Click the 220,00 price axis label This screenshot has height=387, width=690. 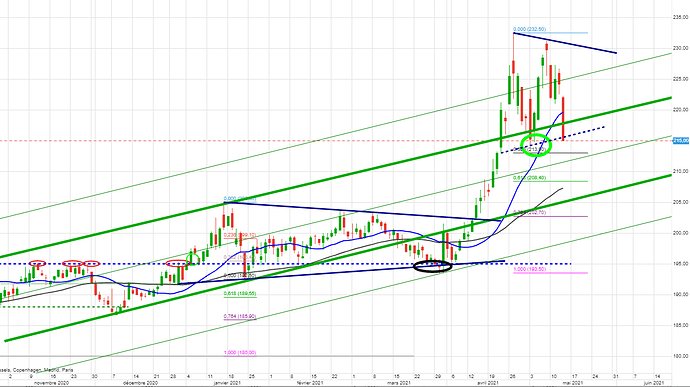(681, 110)
